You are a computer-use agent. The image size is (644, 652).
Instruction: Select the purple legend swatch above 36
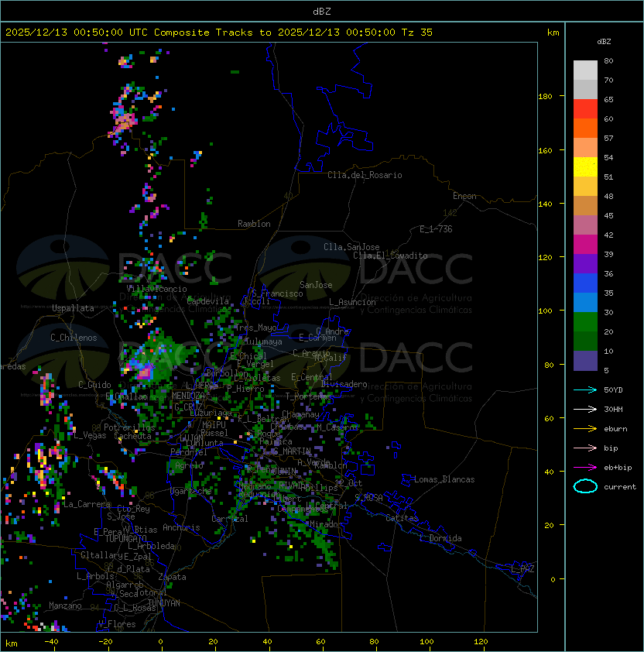[x=585, y=263]
